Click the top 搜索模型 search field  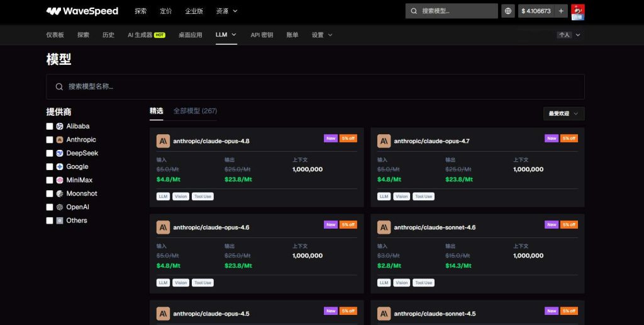(452, 11)
